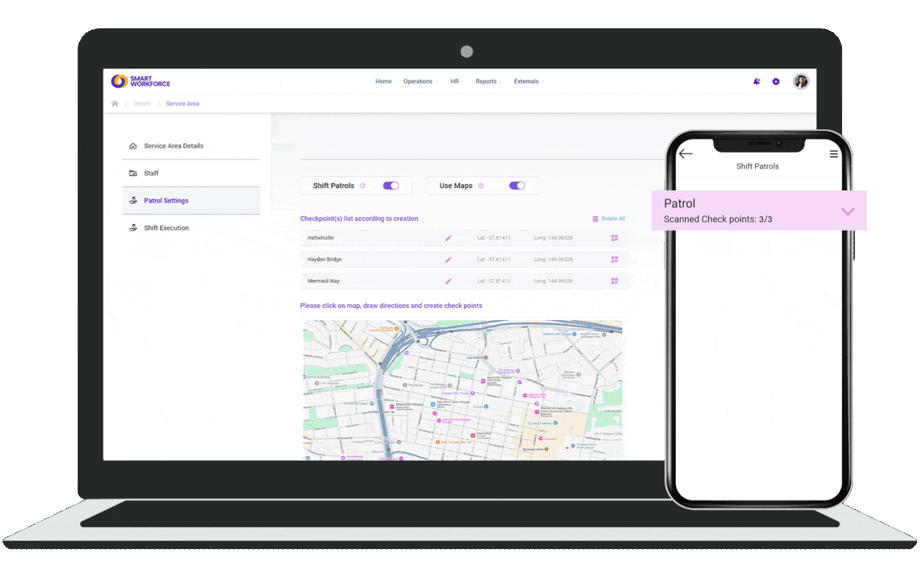Open the hamburger menu on phone
Viewport: 924px width, 578px height.
click(x=833, y=154)
